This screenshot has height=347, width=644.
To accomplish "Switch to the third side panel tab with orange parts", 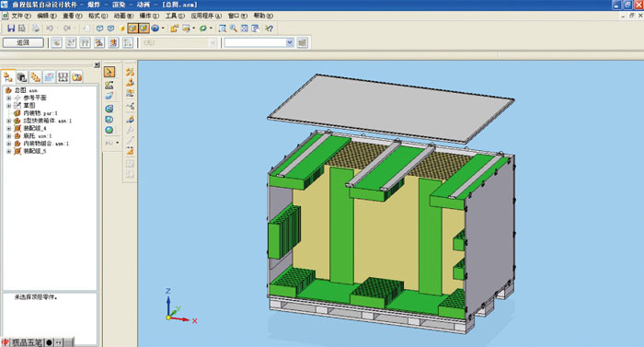I will pos(35,77).
